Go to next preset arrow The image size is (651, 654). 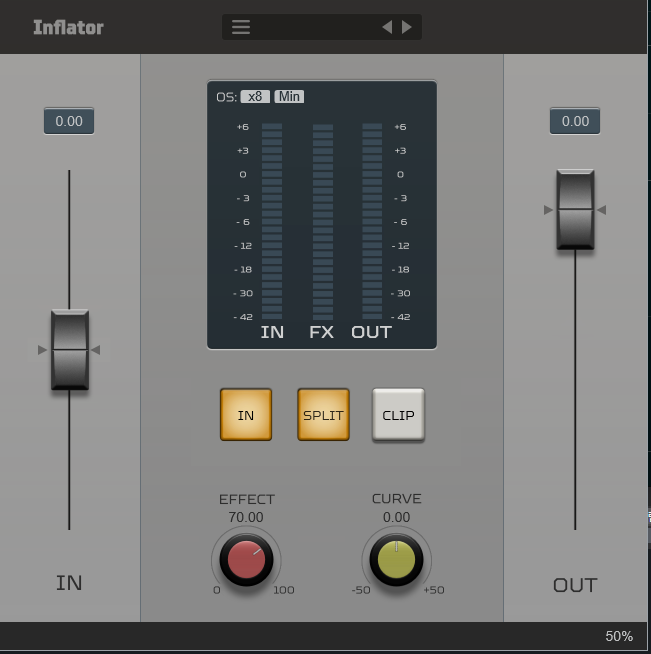click(x=407, y=27)
